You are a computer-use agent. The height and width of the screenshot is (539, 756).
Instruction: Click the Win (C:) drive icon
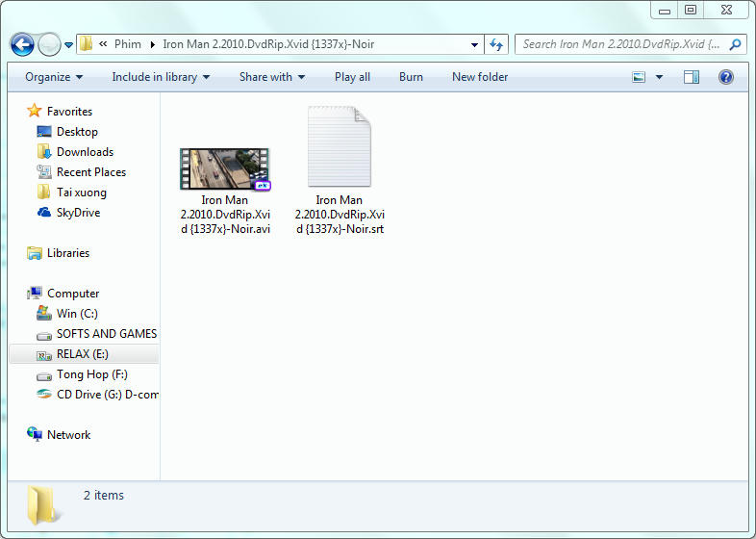pyautogui.click(x=44, y=313)
